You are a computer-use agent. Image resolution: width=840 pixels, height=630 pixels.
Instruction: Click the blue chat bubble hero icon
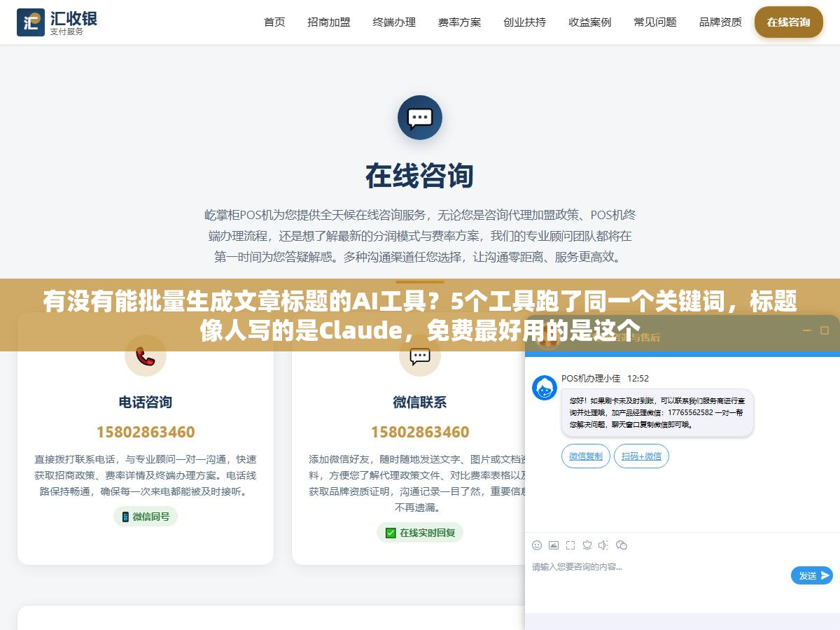(x=420, y=118)
